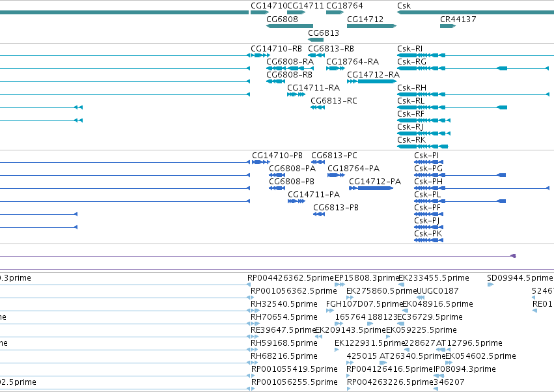Screen dimensions: 554x392
Task: Select transcript Csk-RL
Action: click(x=411, y=101)
